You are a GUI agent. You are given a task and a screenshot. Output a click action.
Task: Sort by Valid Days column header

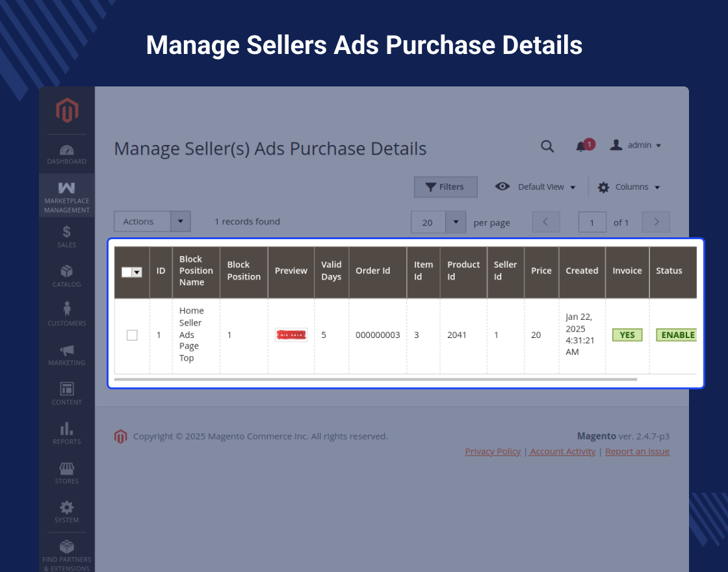(x=331, y=272)
